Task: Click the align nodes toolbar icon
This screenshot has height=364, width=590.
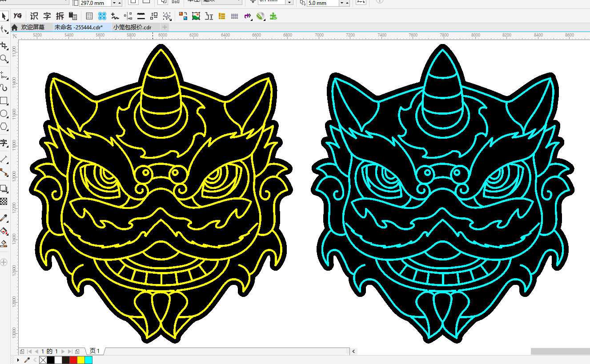Action: click(x=128, y=16)
